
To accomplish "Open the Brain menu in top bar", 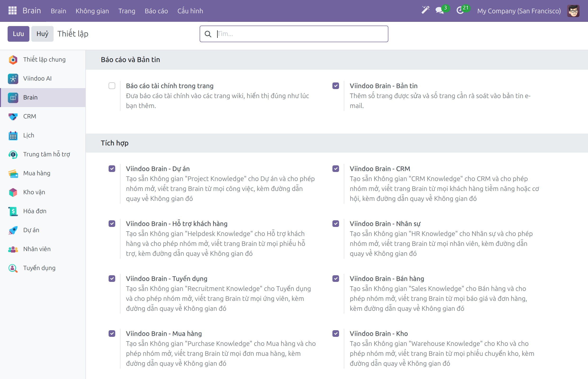I will pos(58,11).
